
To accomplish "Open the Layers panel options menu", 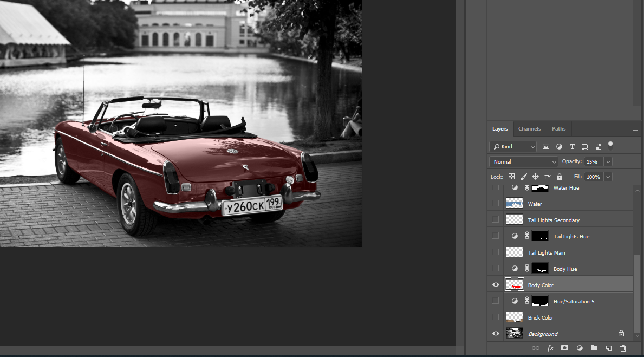I will [x=635, y=129].
